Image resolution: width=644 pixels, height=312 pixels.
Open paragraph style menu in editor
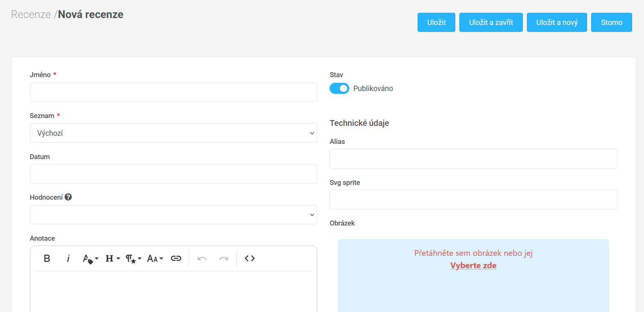[133, 259]
